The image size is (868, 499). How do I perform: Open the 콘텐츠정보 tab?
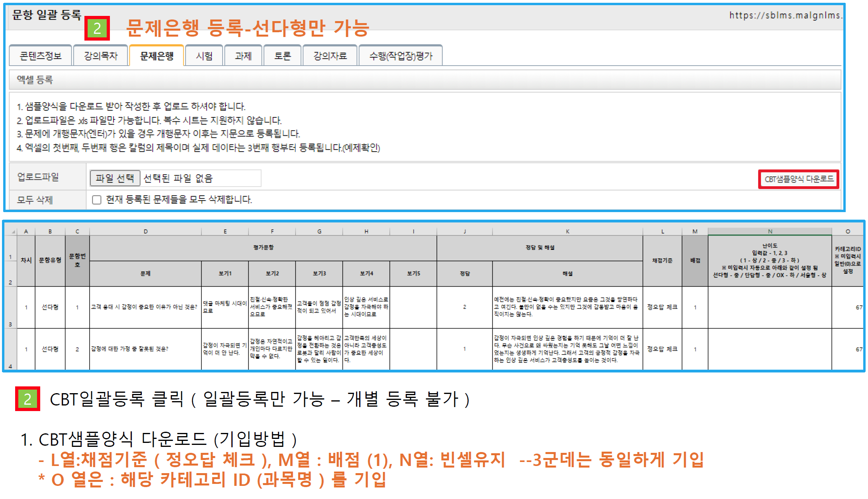(41, 56)
